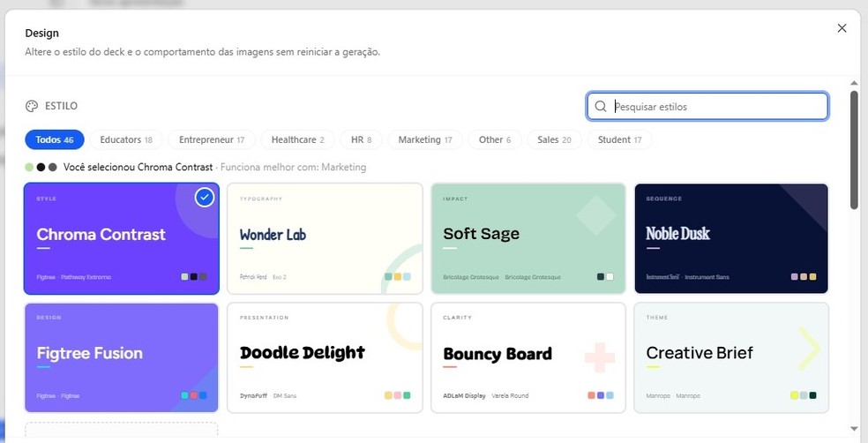868x443 pixels.
Task: Filter styles by Student
Action: coord(619,139)
